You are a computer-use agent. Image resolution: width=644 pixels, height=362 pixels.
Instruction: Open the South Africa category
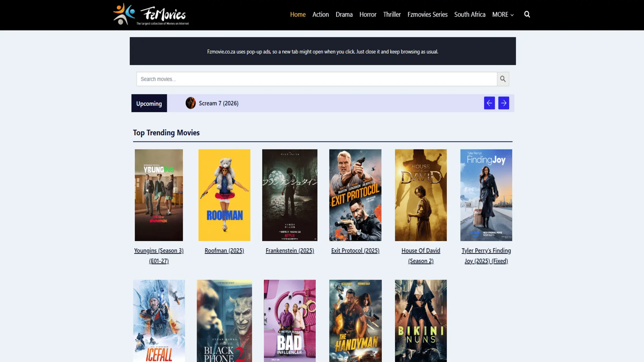click(x=469, y=14)
